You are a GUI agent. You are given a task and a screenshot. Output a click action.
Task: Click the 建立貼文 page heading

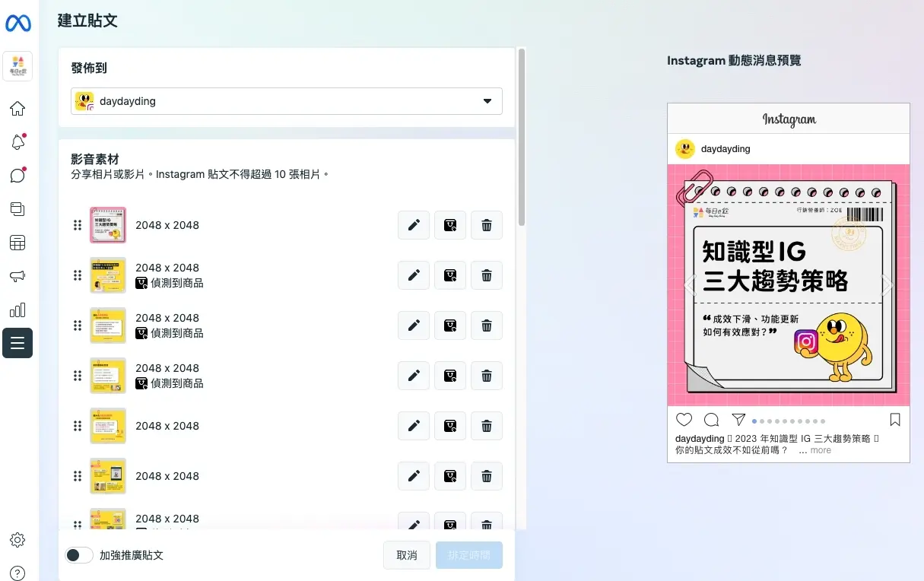pyautogui.click(x=87, y=21)
